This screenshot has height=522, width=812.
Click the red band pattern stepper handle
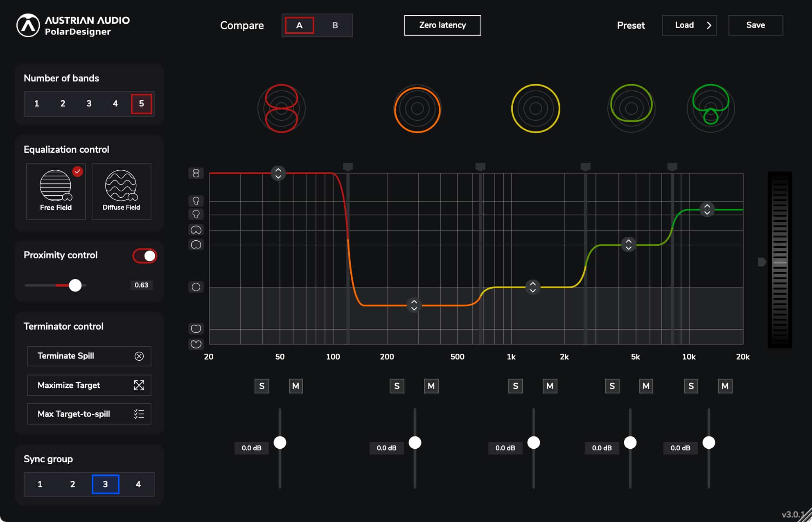[x=278, y=173]
